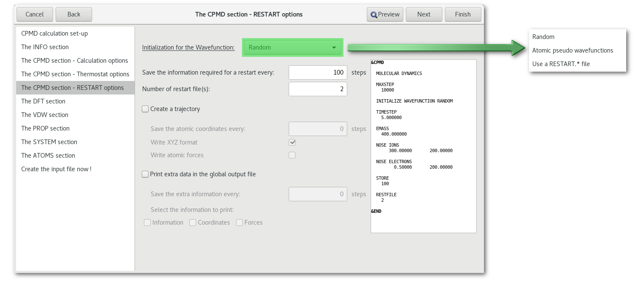Go Back to the previous page
The width and height of the screenshot is (644, 281).
[73, 14]
